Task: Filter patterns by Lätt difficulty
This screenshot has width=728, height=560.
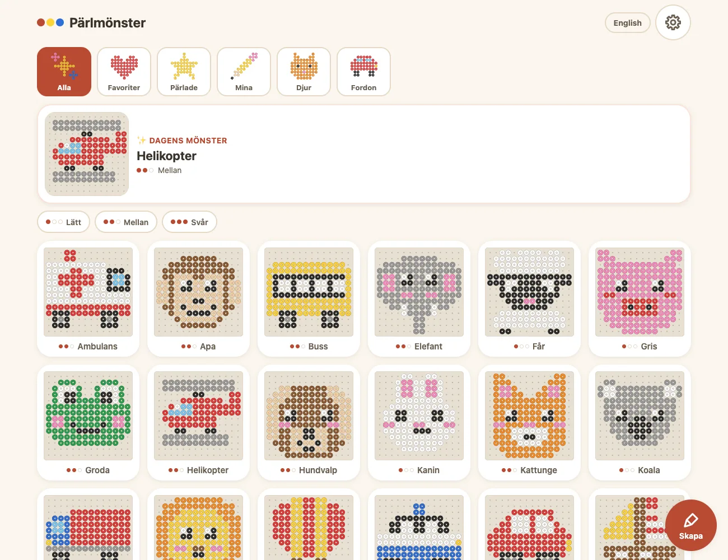Action: click(x=63, y=222)
